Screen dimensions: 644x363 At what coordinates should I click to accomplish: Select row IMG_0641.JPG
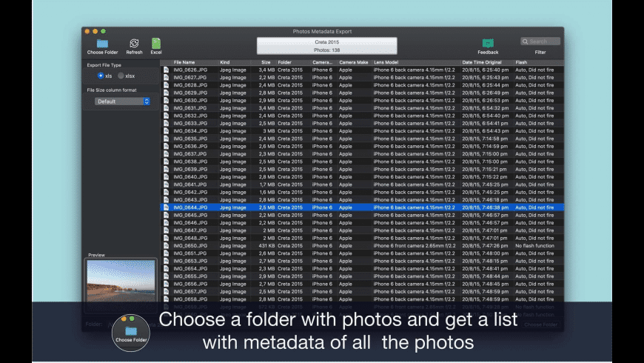pos(362,184)
